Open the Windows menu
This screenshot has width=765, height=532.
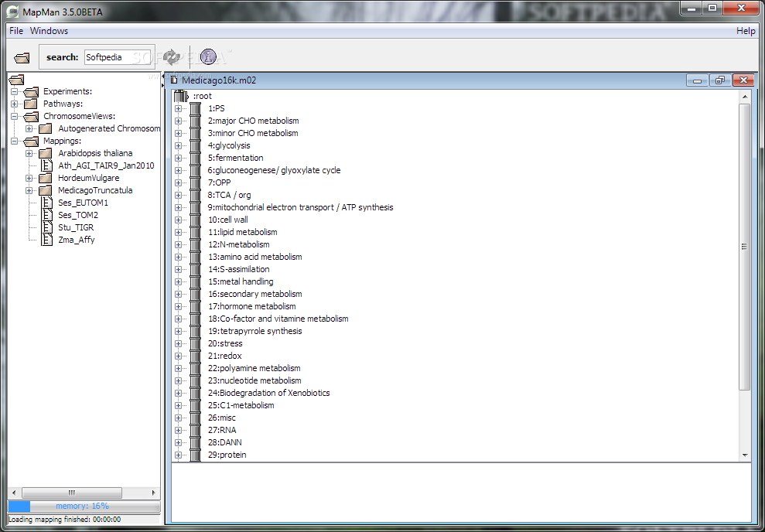(49, 31)
